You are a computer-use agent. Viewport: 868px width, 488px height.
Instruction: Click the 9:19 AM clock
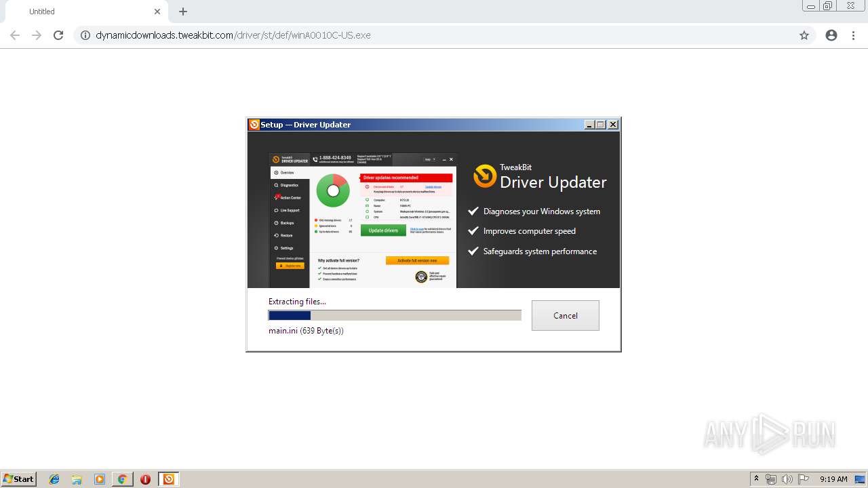(x=833, y=479)
